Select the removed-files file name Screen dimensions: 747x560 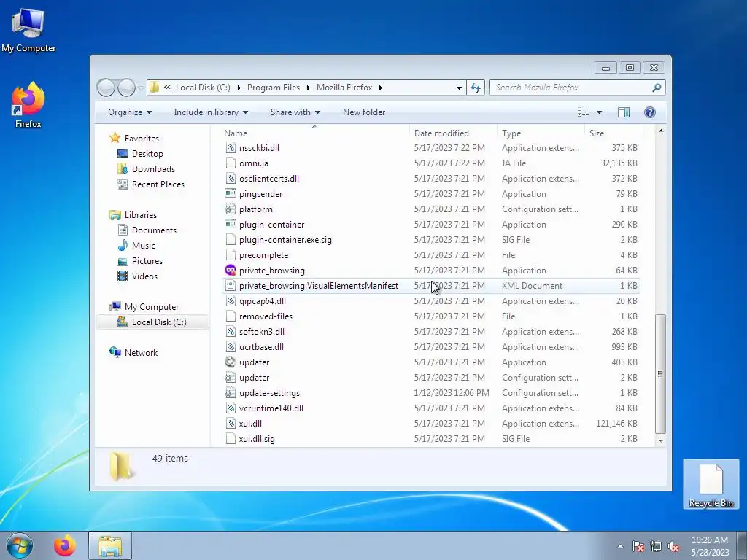266,316
